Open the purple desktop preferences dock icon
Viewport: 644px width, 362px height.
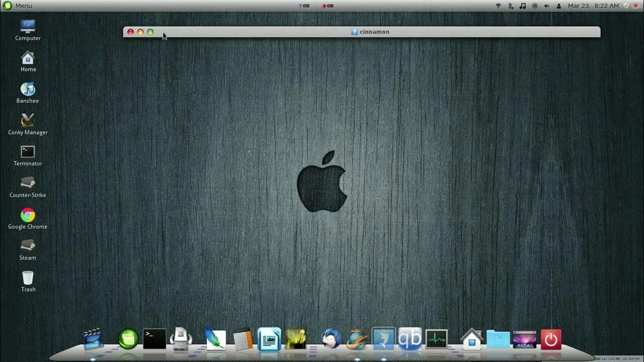pyautogui.click(x=524, y=339)
